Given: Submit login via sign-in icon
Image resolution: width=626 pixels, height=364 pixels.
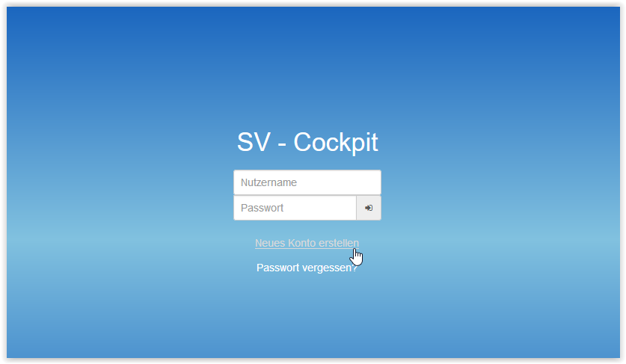Looking at the screenshot, I should click(x=369, y=208).
